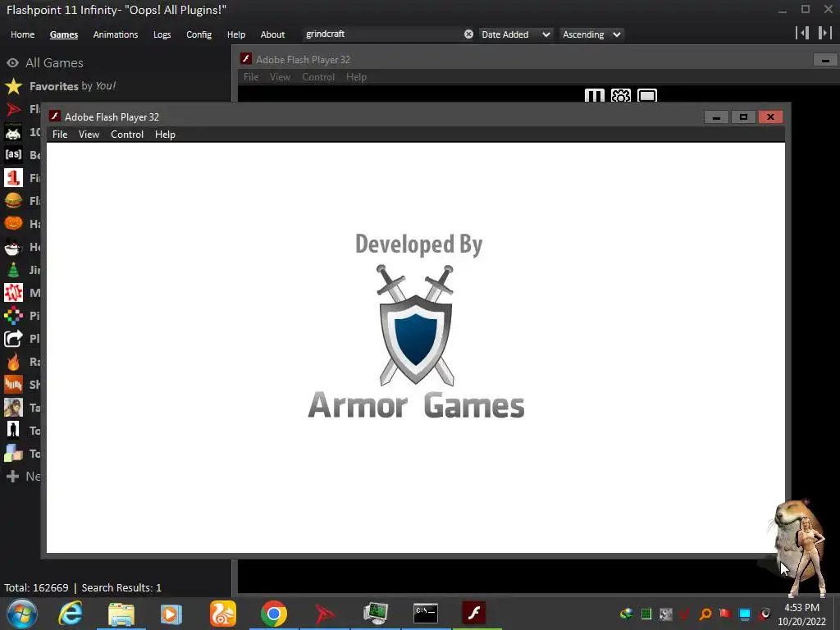
Task: Open the [as] playlist icon
Action: (x=13, y=155)
